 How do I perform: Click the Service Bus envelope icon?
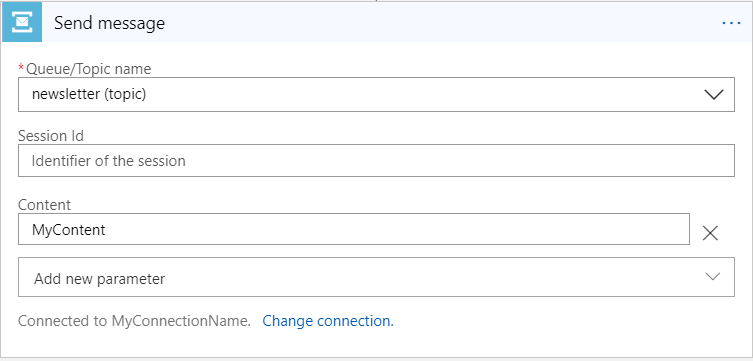(22, 22)
